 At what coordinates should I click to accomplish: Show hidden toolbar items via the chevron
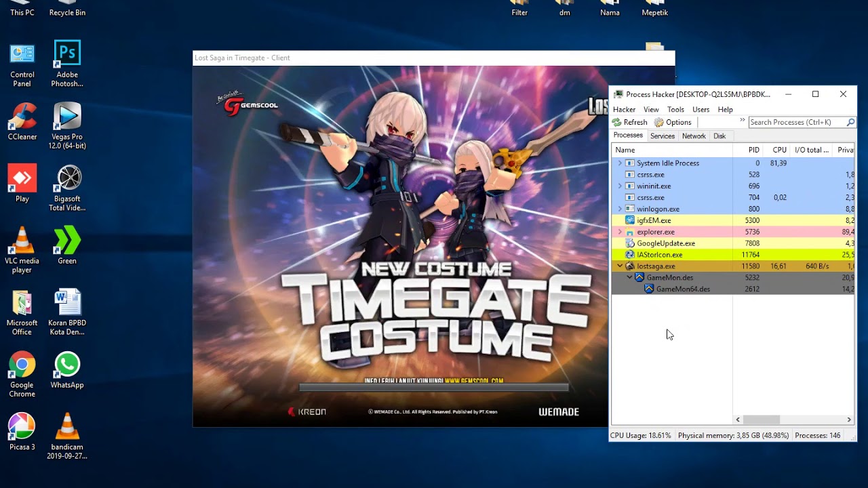click(743, 121)
